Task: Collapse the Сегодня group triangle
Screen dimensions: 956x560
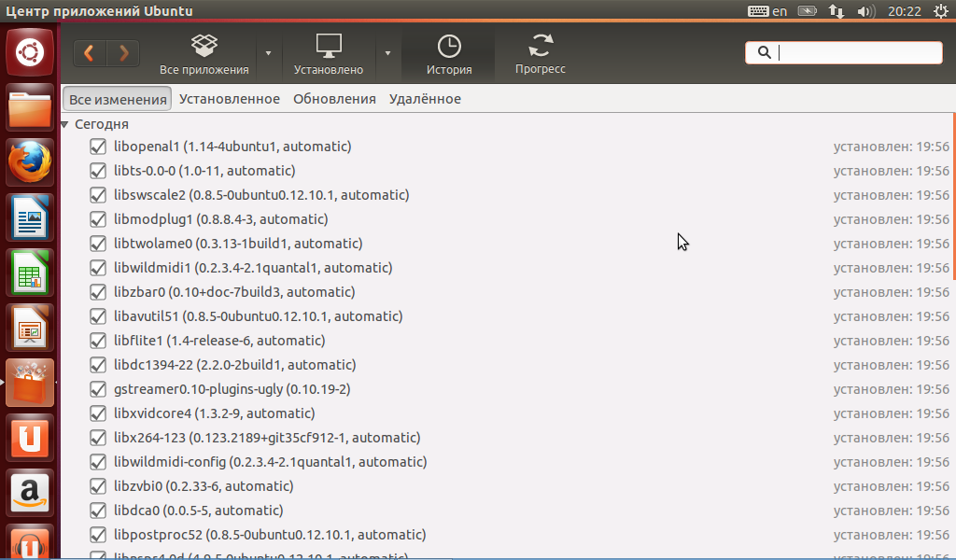Action: tap(64, 124)
